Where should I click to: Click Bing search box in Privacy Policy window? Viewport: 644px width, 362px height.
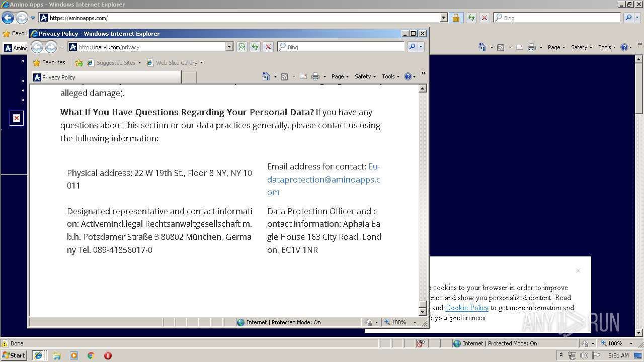[x=341, y=47]
